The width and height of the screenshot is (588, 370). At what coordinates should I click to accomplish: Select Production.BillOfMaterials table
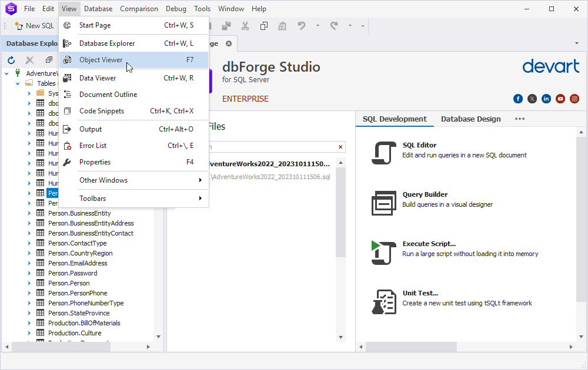click(x=84, y=323)
